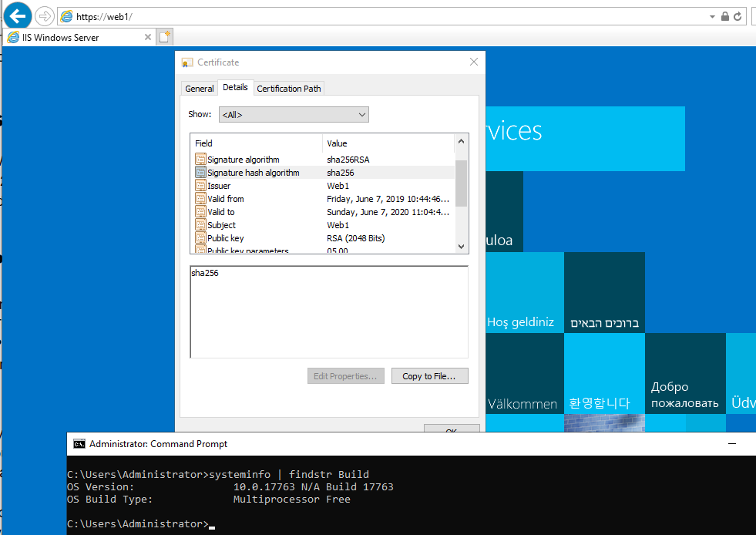Switch to the General tab
Screen dimensions: 756x535
pos(199,89)
